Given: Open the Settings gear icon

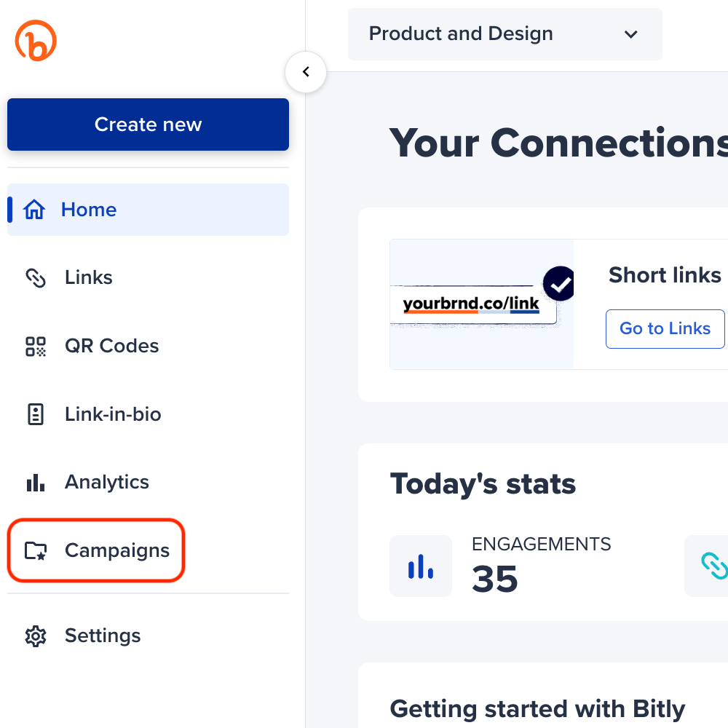Looking at the screenshot, I should [35, 636].
